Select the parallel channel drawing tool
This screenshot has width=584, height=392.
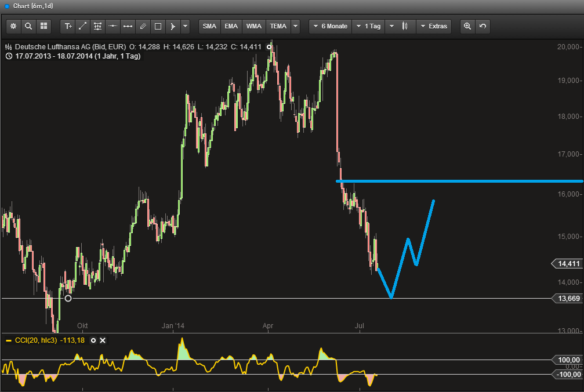click(x=143, y=27)
